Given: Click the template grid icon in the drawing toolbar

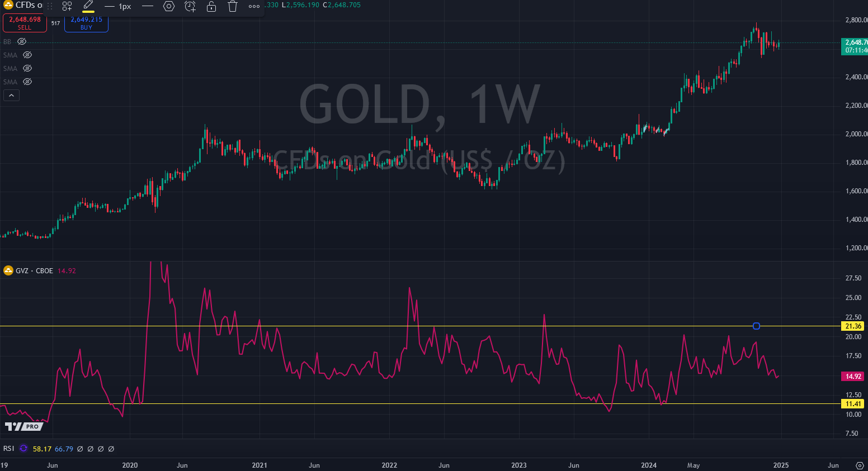Looking at the screenshot, I should coord(67,6).
